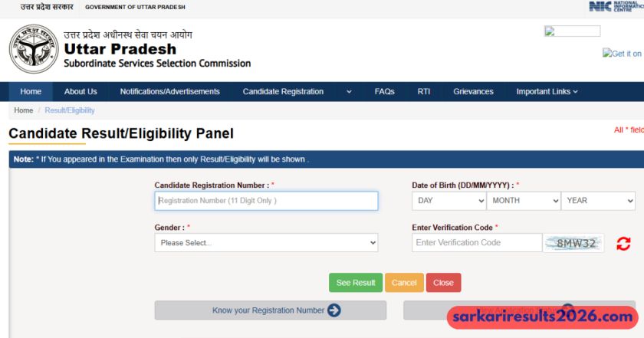The width and height of the screenshot is (644, 338).
Task: Open the YEAR dropdown
Action: click(x=598, y=201)
